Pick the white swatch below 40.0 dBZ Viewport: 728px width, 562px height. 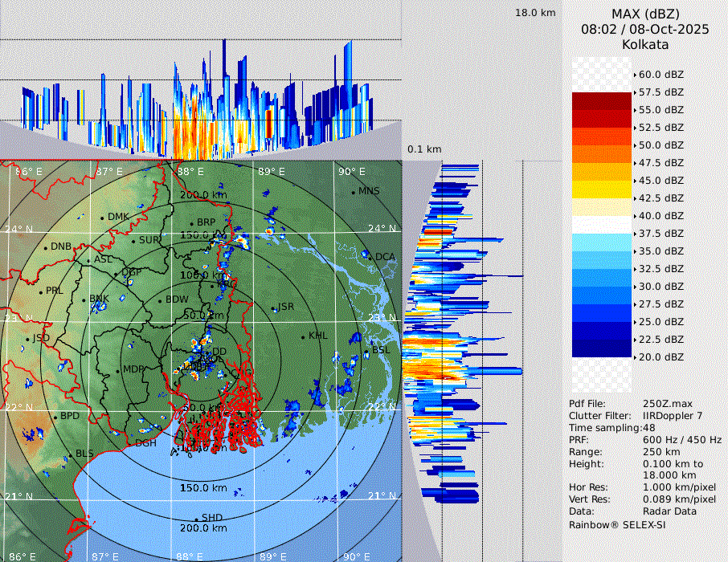point(602,225)
